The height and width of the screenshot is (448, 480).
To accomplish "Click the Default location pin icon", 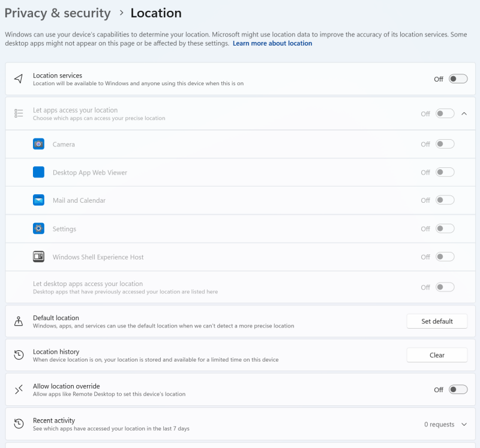I will (19, 321).
